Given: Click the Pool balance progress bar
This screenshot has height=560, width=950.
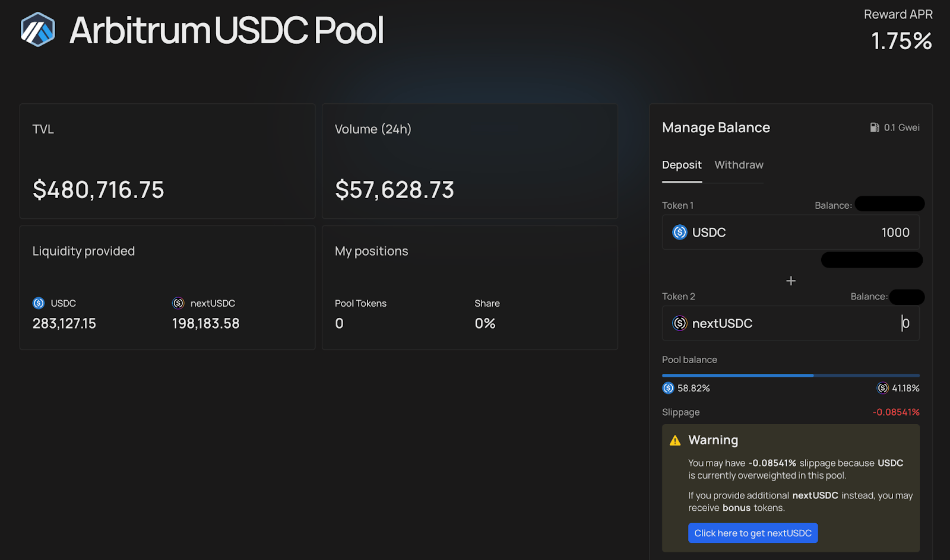Looking at the screenshot, I should click(x=791, y=376).
